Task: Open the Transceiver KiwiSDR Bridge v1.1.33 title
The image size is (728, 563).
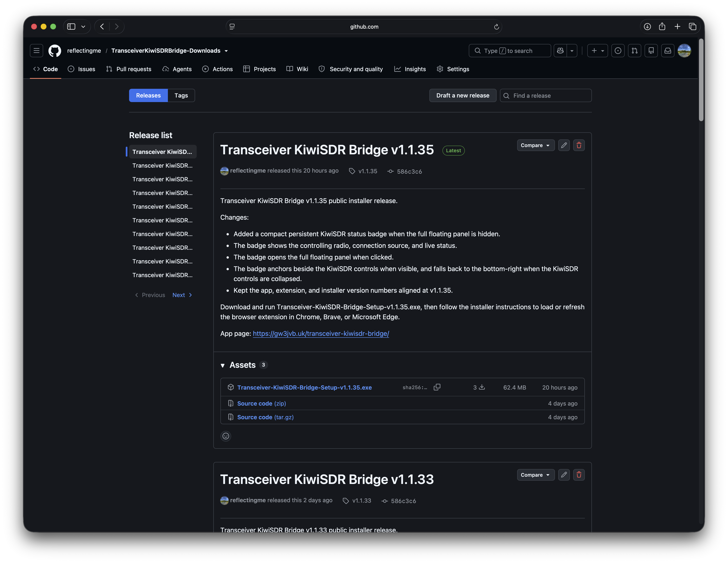Action: pos(327,479)
